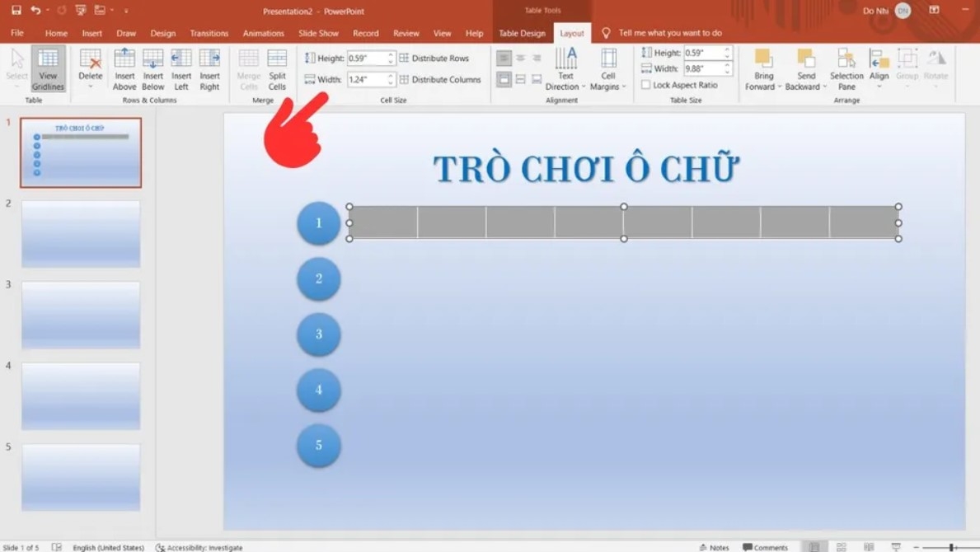Viewport: 980px width, 552px height.
Task: Align text right in cell
Action: point(537,58)
